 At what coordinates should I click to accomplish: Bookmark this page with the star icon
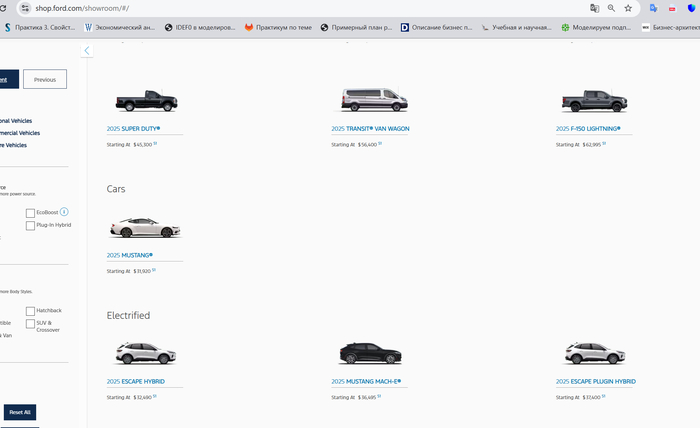pyautogui.click(x=628, y=8)
